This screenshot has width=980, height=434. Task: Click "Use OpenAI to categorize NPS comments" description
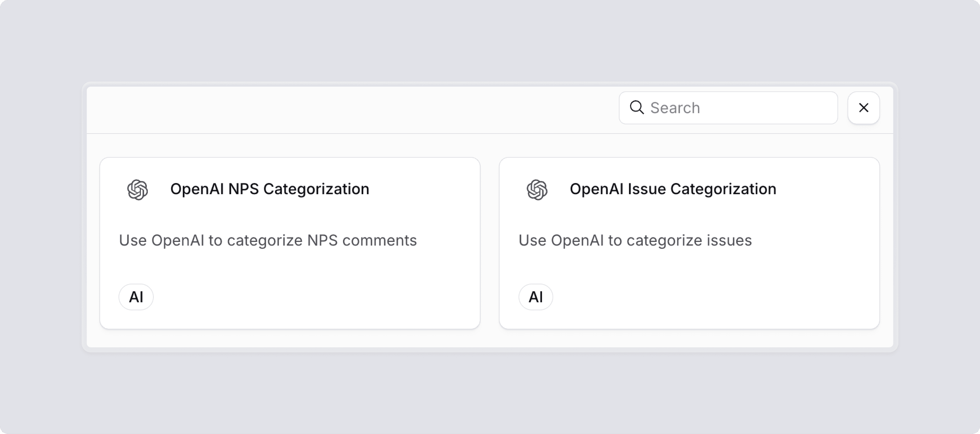tap(268, 240)
